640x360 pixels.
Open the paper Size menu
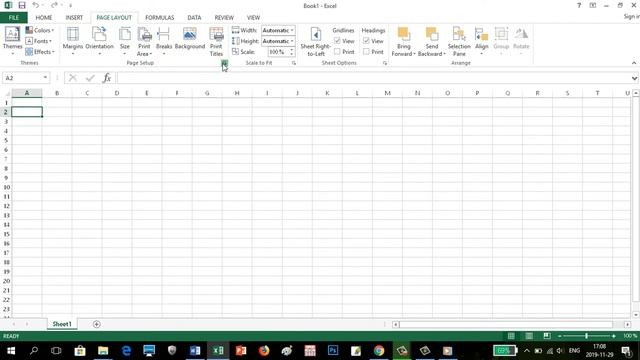(x=125, y=41)
